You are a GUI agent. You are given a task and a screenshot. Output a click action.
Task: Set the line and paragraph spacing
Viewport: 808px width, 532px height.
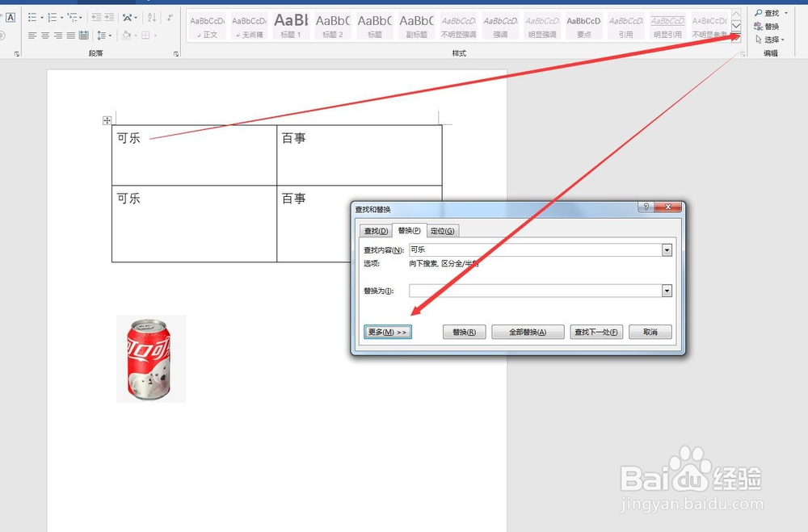[101, 36]
